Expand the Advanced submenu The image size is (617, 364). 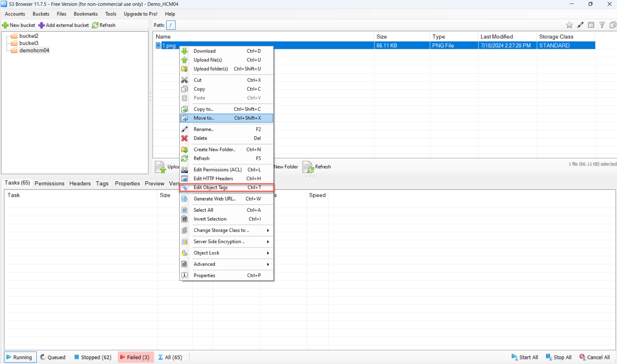point(268,264)
